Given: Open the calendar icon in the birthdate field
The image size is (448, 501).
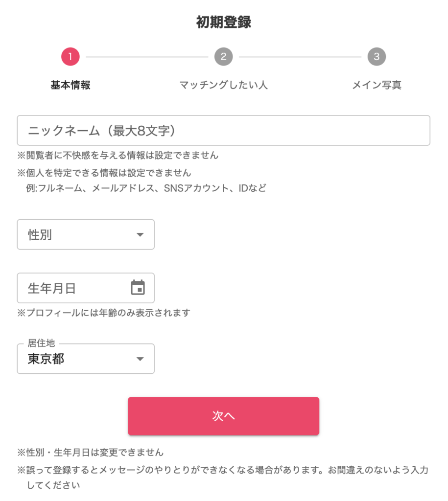Looking at the screenshot, I should click(139, 288).
